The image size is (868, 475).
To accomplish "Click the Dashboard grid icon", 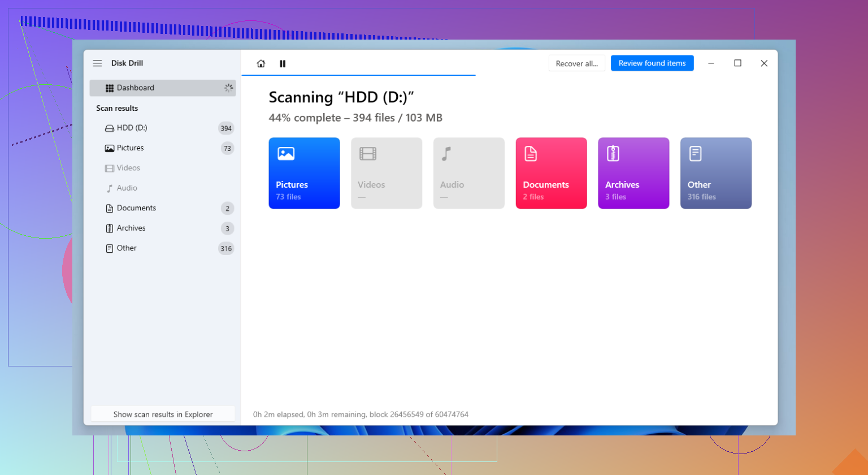I will pyautogui.click(x=110, y=88).
